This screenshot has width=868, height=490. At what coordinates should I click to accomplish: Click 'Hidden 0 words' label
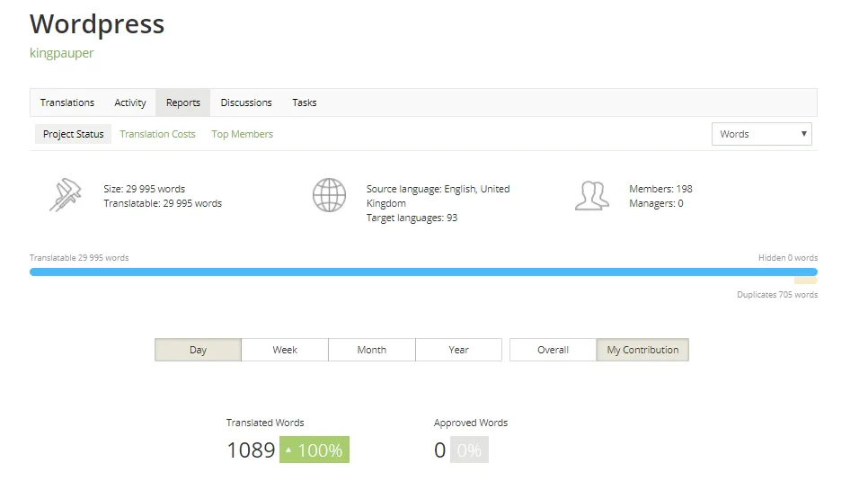click(788, 258)
